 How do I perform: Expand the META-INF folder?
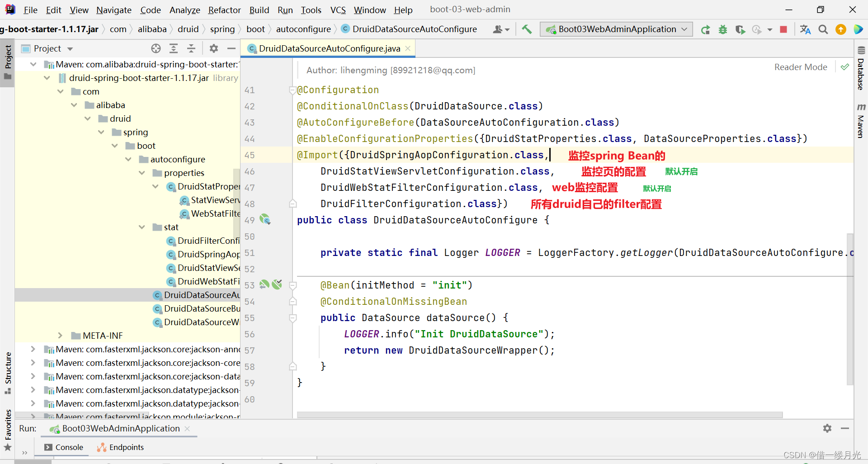click(x=60, y=336)
